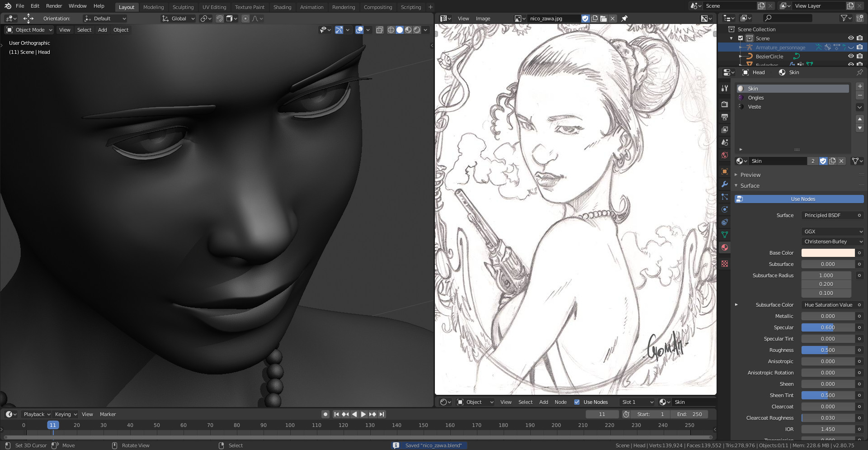
Task: Toggle proportional editing
Action: 245,19
